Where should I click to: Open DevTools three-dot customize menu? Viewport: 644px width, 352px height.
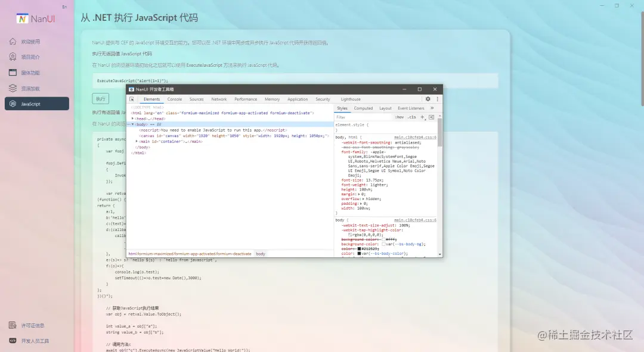438,99
